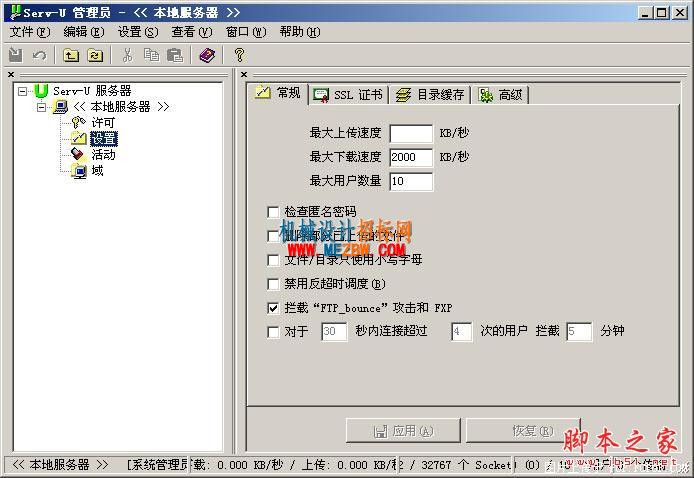Click the advanced tab gear icon

point(486,95)
